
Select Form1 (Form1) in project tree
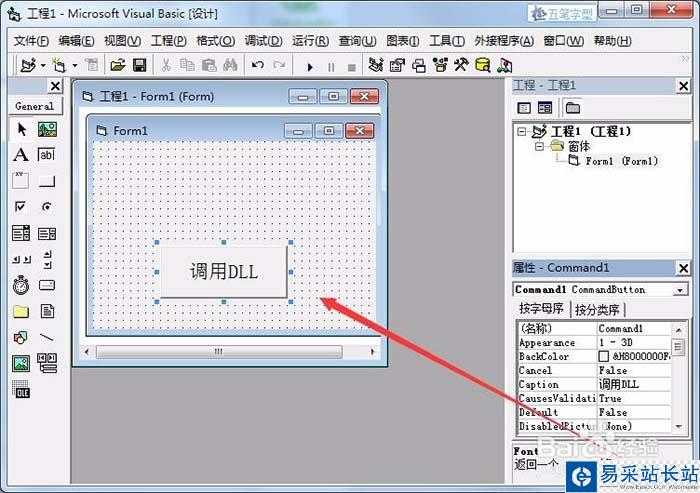point(622,161)
